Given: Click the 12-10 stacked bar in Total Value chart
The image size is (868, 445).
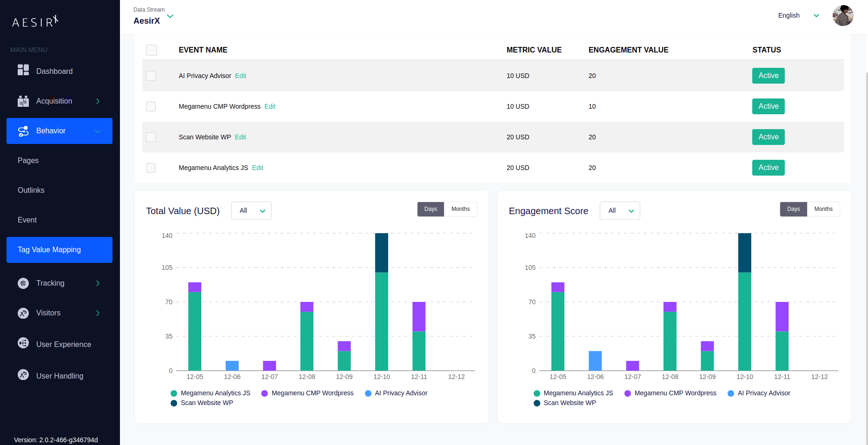Looking at the screenshot, I should tap(381, 302).
